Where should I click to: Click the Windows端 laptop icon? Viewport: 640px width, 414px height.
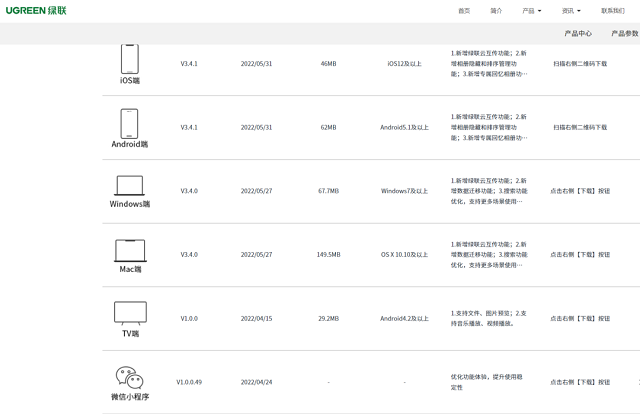(130, 185)
